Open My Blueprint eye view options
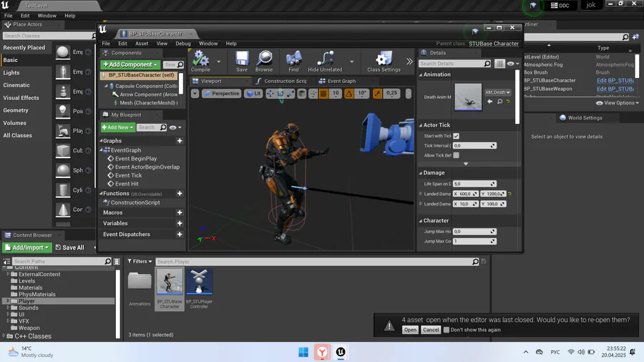Screen dimensions: 644x362 click(x=175, y=127)
